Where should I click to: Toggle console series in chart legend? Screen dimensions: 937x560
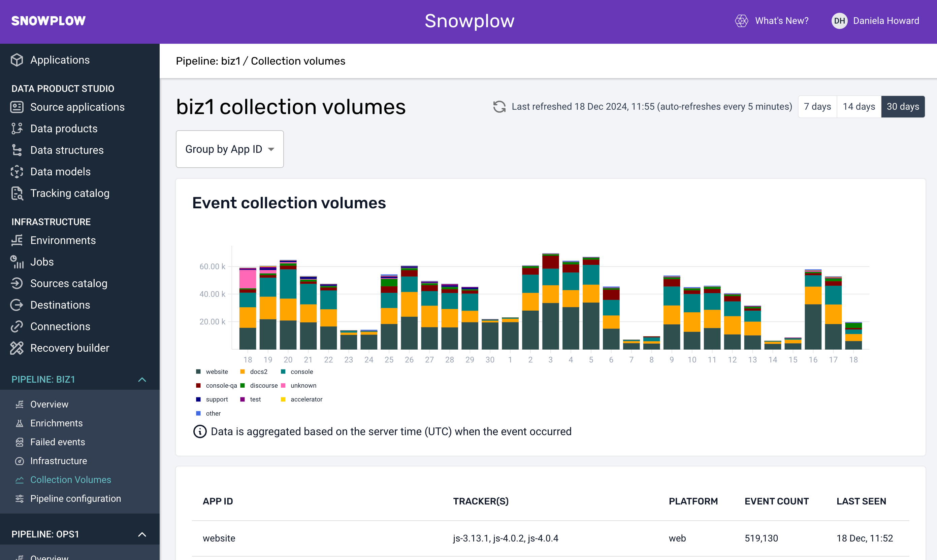click(297, 372)
